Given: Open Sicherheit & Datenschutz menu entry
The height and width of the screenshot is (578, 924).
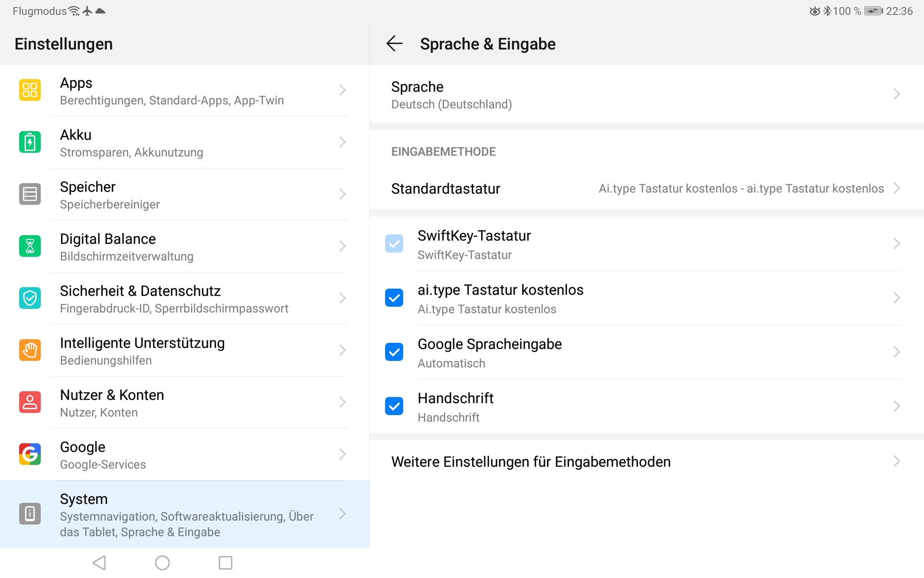Looking at the screenshot, I should pos(185,298).
